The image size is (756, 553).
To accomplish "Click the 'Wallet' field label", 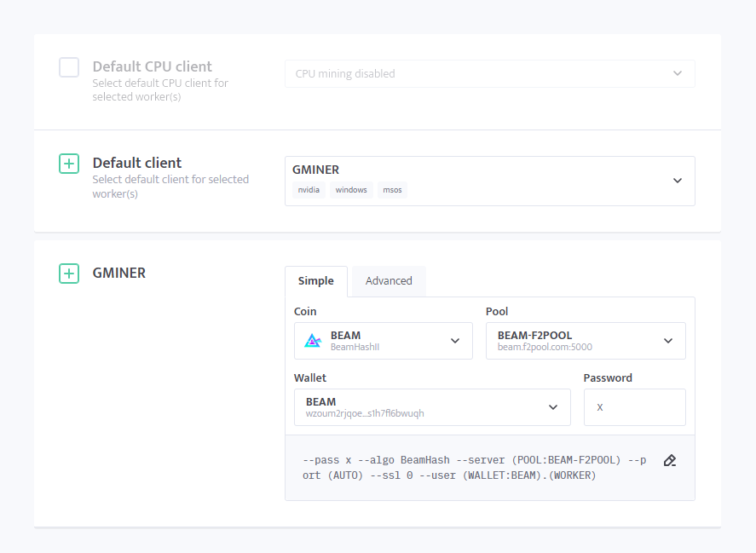I will 310,378.
